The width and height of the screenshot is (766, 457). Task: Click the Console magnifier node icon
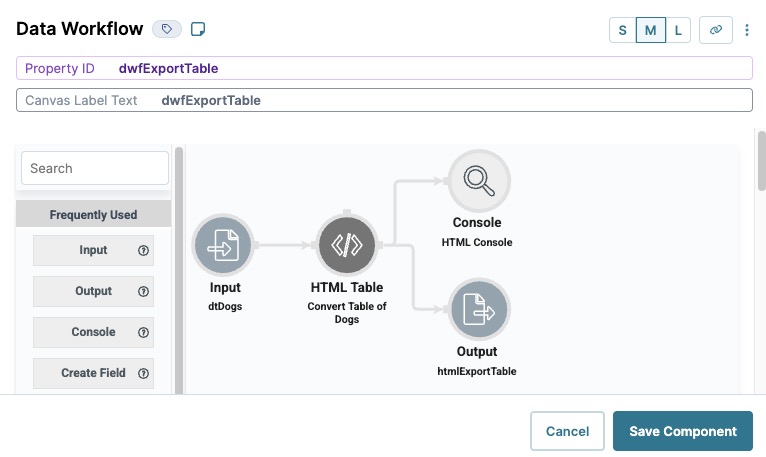coord(479,180)
